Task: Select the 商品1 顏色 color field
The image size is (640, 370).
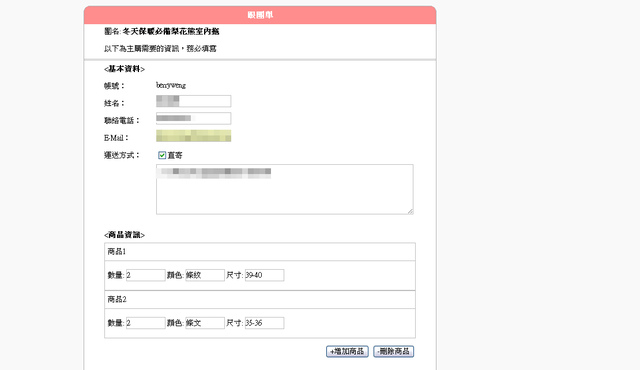Action: [205, 275]
